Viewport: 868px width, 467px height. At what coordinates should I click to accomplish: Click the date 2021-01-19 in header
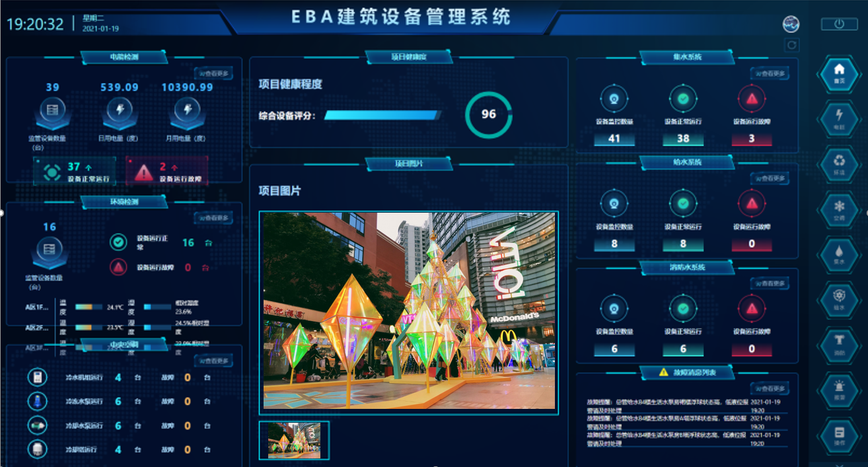tap(101, 29)
